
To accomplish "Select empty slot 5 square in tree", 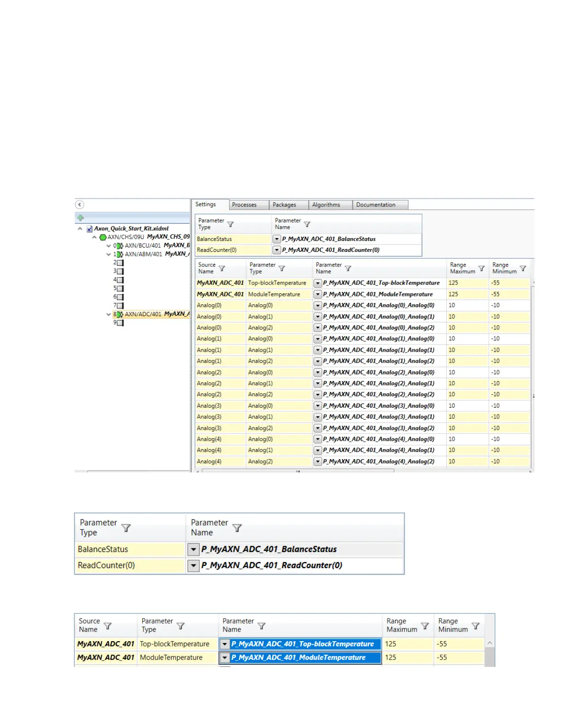I will click(120, 289).
